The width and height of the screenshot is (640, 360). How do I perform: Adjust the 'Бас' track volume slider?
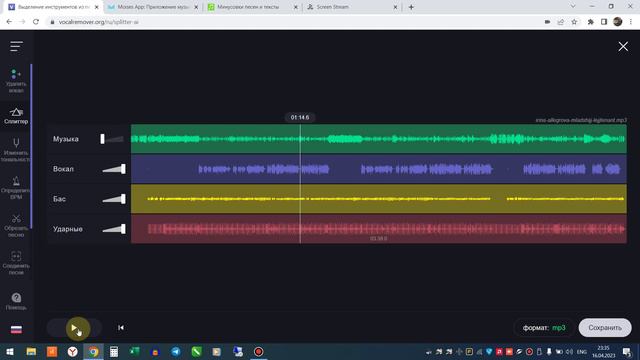[114, 199]
